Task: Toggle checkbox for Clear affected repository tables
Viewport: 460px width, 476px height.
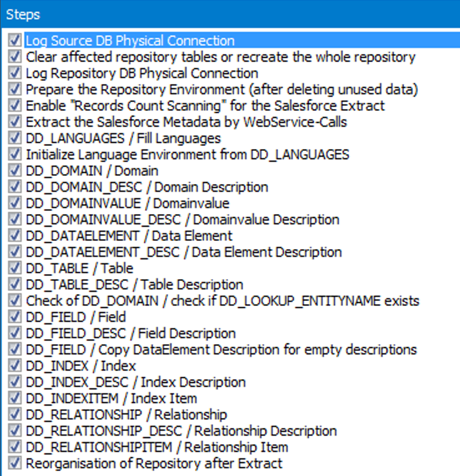Action: pos(14,57)
